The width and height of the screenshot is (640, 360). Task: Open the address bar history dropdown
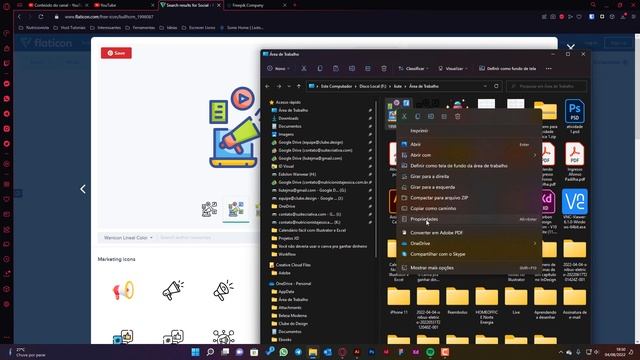point(485,86)
